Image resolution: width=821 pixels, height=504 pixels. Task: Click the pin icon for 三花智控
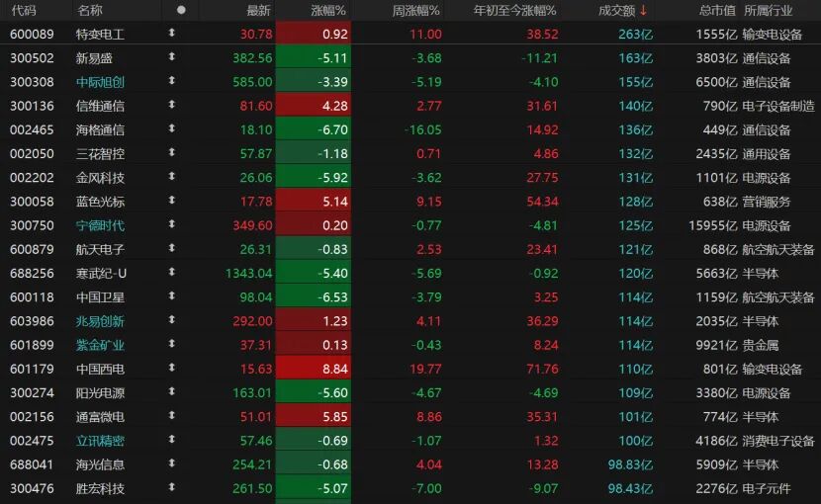[171, 153]
